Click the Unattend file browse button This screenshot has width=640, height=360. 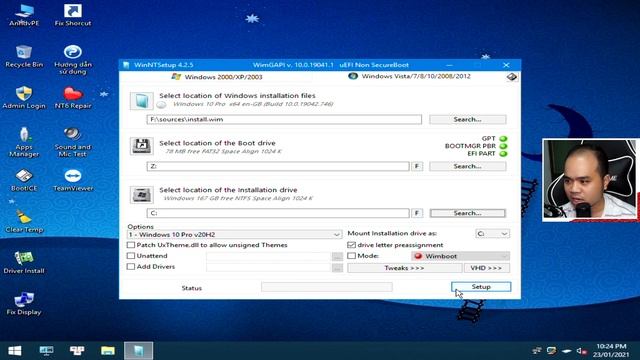(x=337, y=256)
